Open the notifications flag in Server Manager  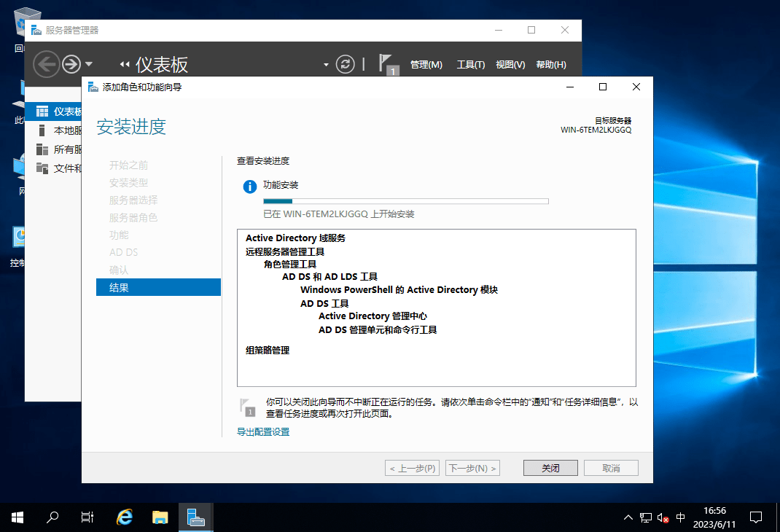(x=389, y=64)
